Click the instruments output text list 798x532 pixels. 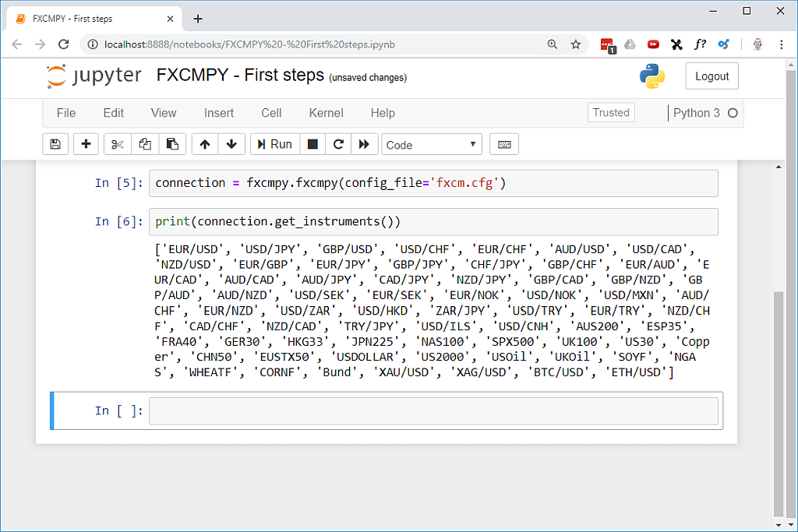tap(432, 311)
